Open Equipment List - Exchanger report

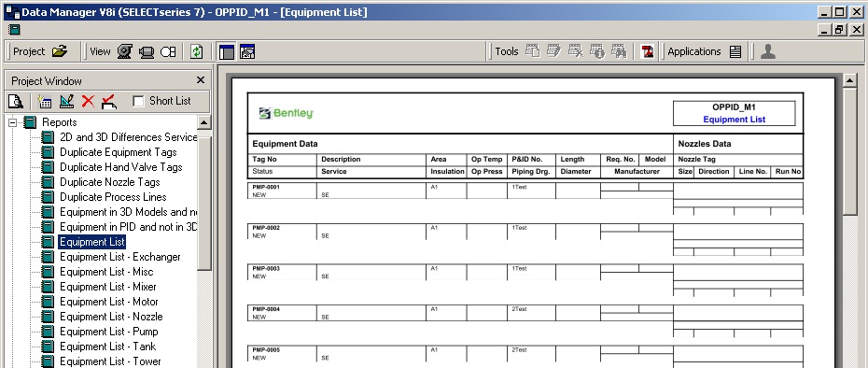click(x=120, y=257)
